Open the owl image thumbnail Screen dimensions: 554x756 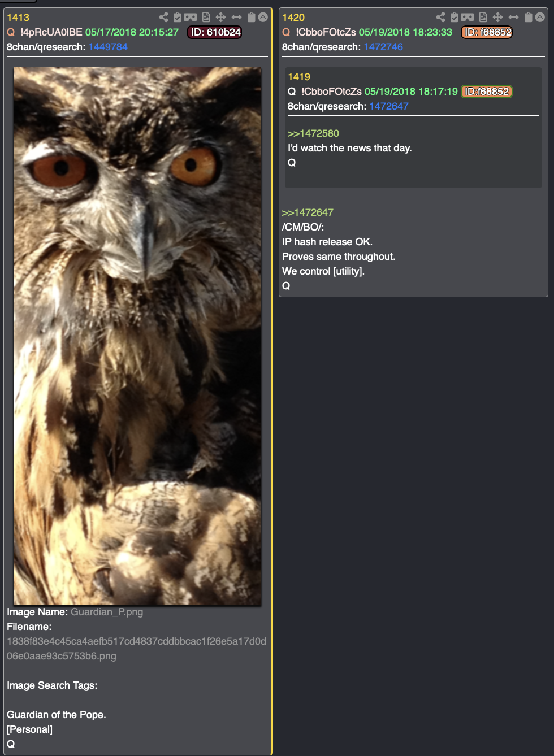137,336
